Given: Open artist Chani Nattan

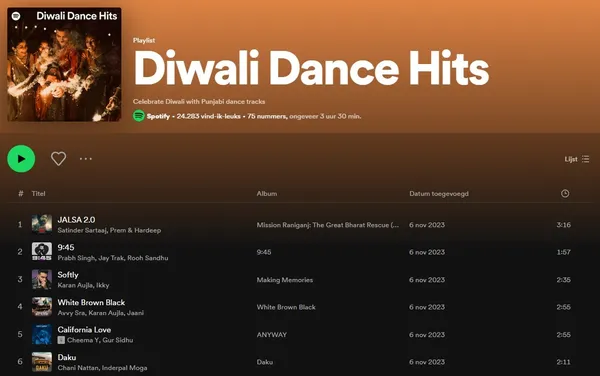Looking at the screenshot, I should (x=78, y=368).
